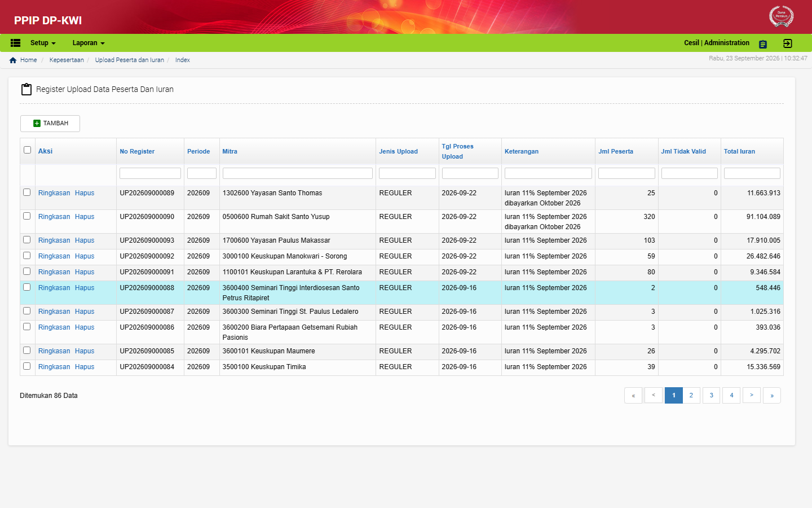Image resolution: width=812 pixels, height=508 pixels.
Task: Select the 3000100 Keuskupan Manokwari - Sorong cell
Action: 298,257
